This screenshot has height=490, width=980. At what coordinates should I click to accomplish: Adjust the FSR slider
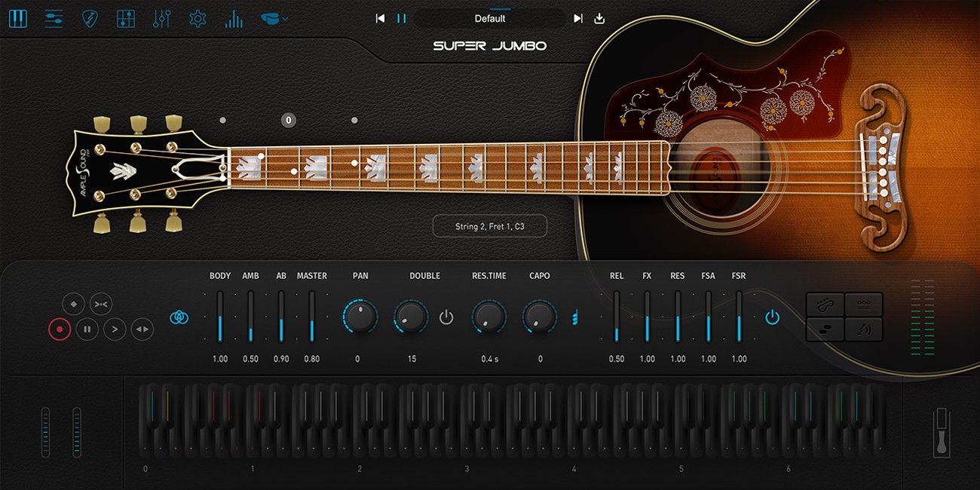pos(739,317)
